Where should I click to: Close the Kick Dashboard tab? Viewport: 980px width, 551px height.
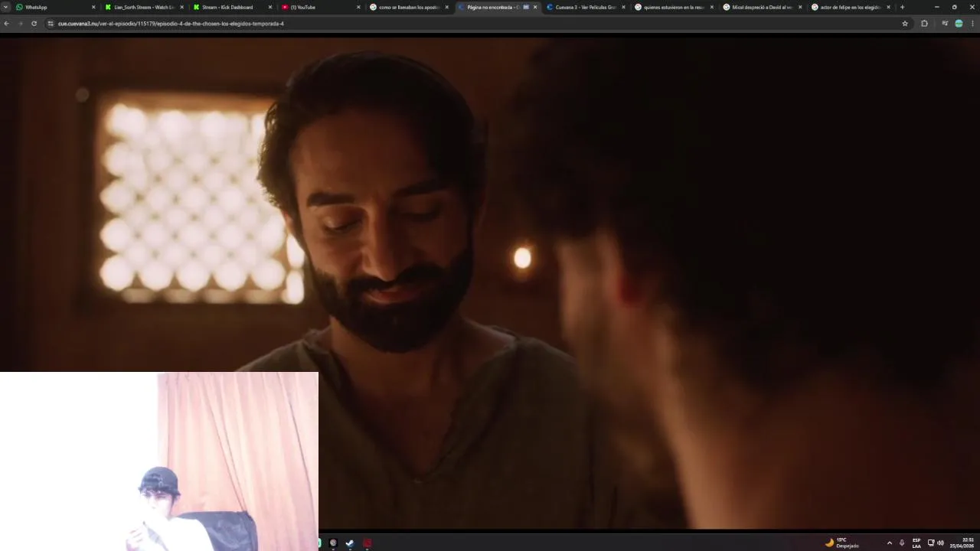click(x=270, y=7)
